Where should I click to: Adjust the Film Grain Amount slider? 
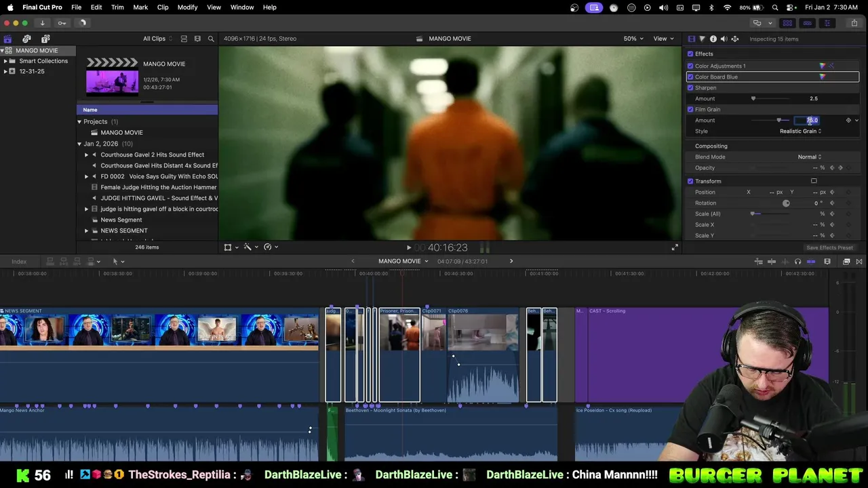pyautogui.click(x=771, y=120)
